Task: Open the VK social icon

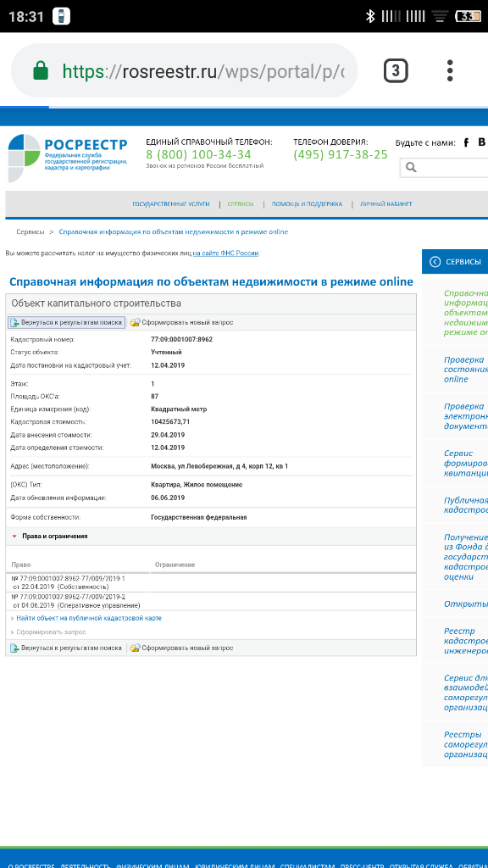Action: (x=482, y=142)
